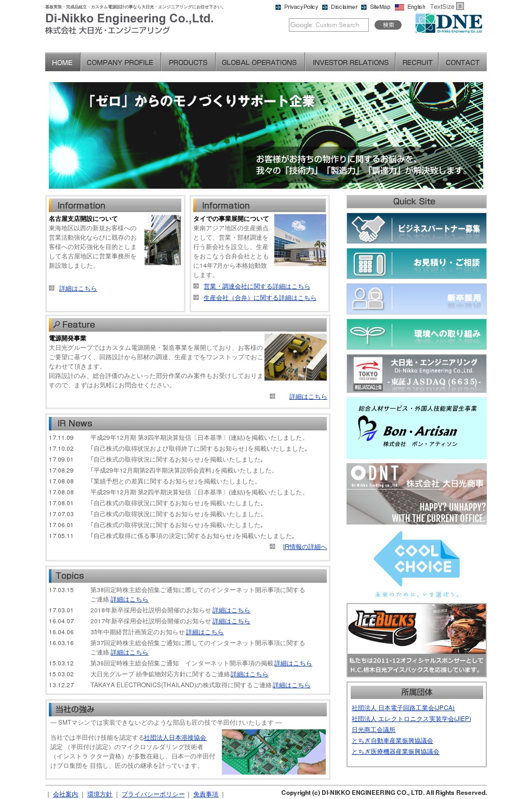Open the CONTACT menu
Viewport: 532px width, 799px height.
pyautogui.click(x=462, y=62)
